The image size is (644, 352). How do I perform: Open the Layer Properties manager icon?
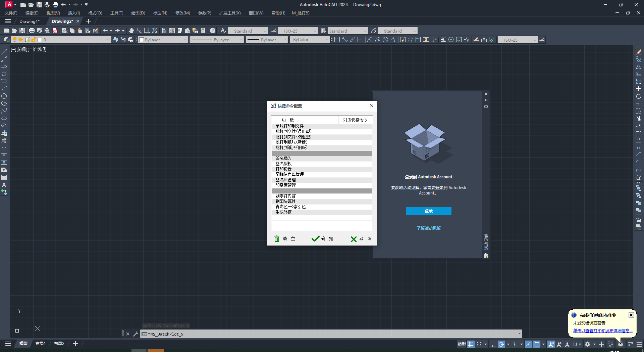6,40
